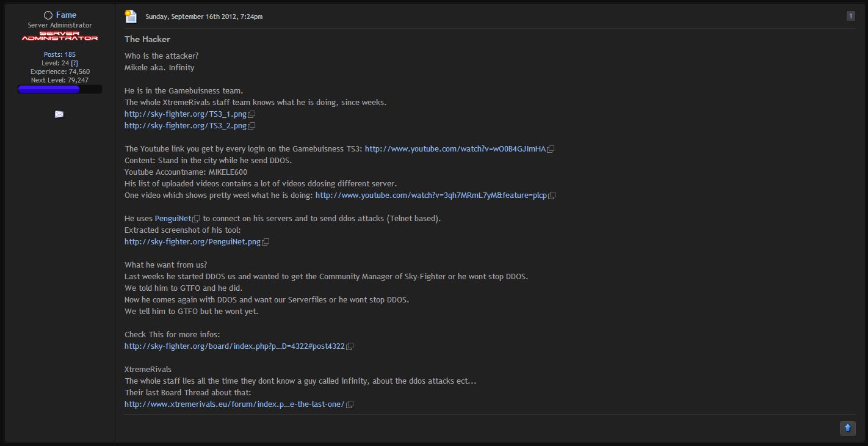Click external icon next to TS3_2.png
The width and height of the screenshot is (868, 446).
[x=251, y=126]
